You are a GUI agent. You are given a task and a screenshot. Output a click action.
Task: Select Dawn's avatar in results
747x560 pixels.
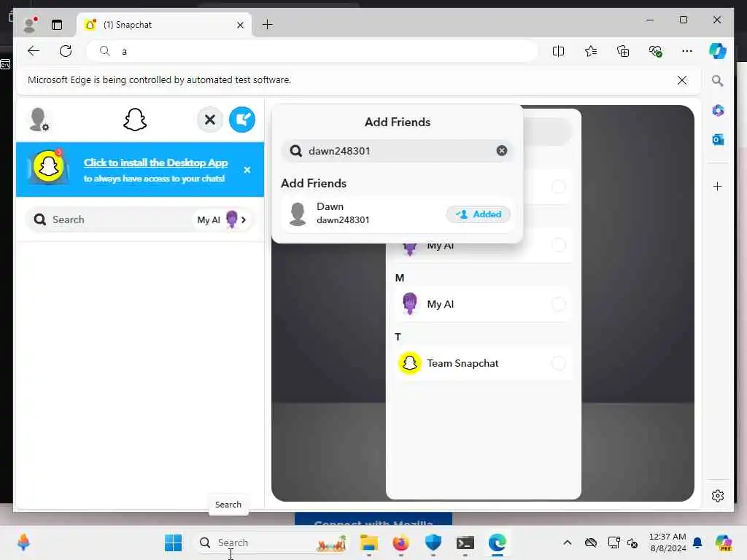pyautogui.click(x=298, y=214)
